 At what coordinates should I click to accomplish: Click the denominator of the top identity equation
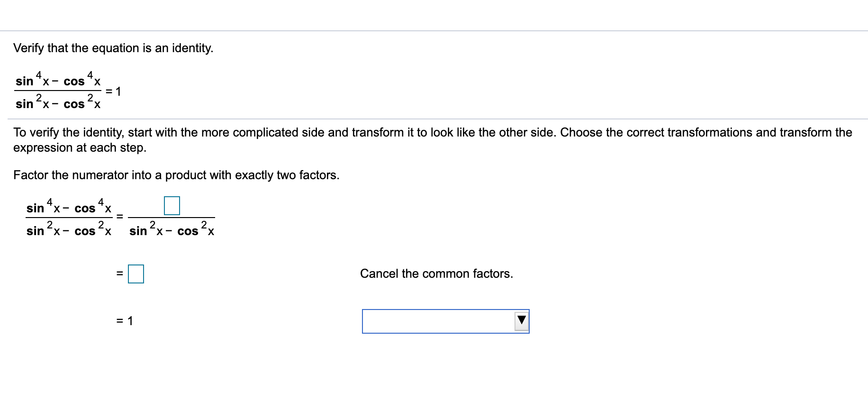(58, 102)
